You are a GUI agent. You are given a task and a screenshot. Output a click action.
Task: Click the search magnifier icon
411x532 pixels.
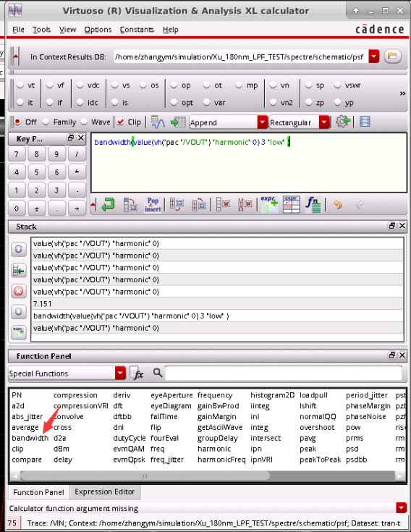pos(158,373)
